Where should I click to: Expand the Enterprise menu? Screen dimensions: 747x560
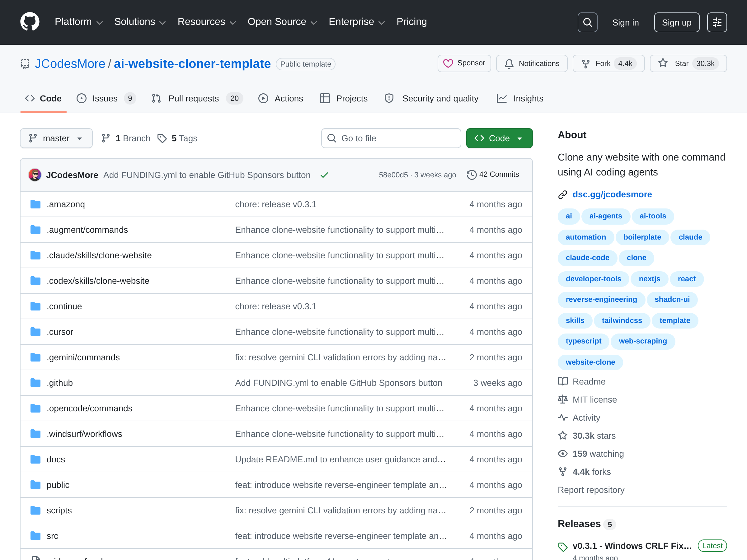tap(357, 22)
